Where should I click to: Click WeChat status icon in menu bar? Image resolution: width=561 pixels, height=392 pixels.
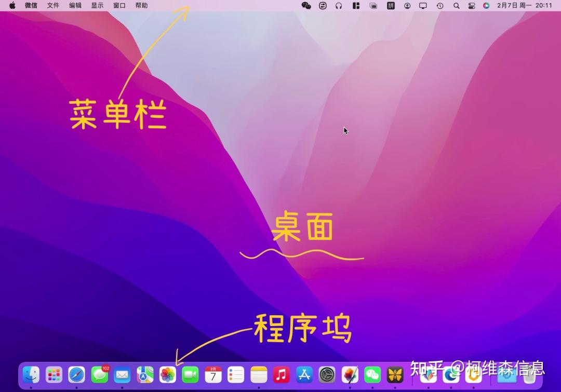point(306,6)
